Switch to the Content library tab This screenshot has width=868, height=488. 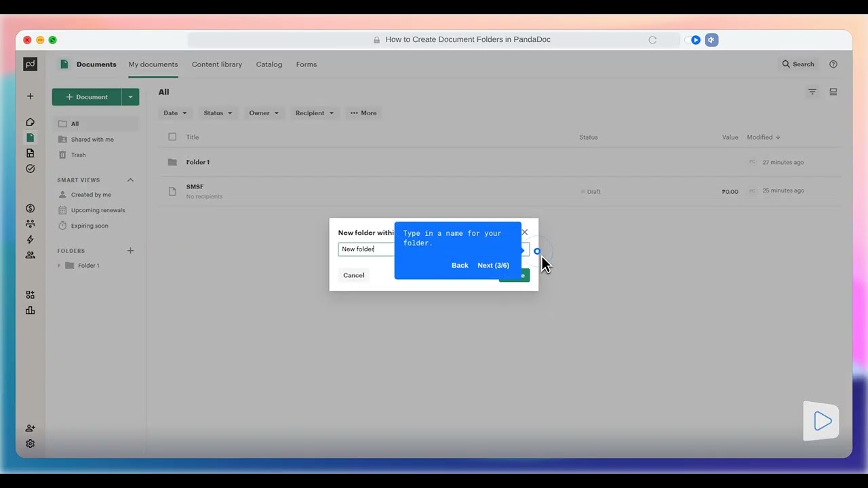(x=217, y=64)
